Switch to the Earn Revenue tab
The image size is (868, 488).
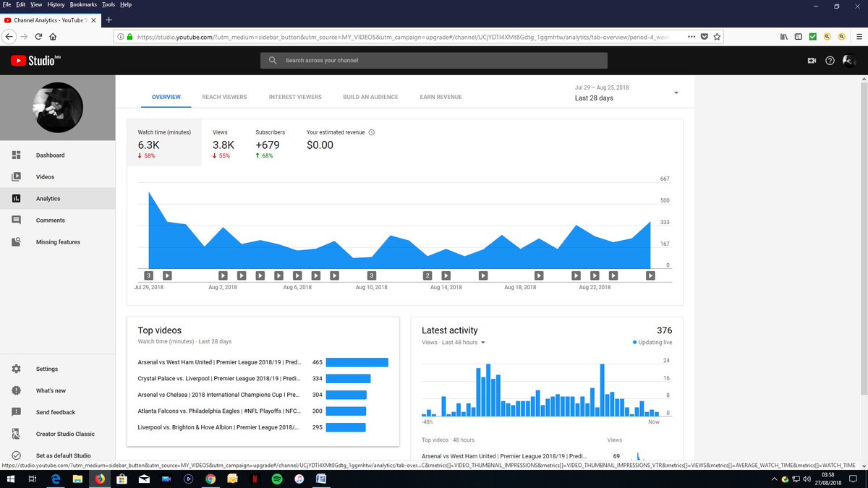tap(441, 97)
